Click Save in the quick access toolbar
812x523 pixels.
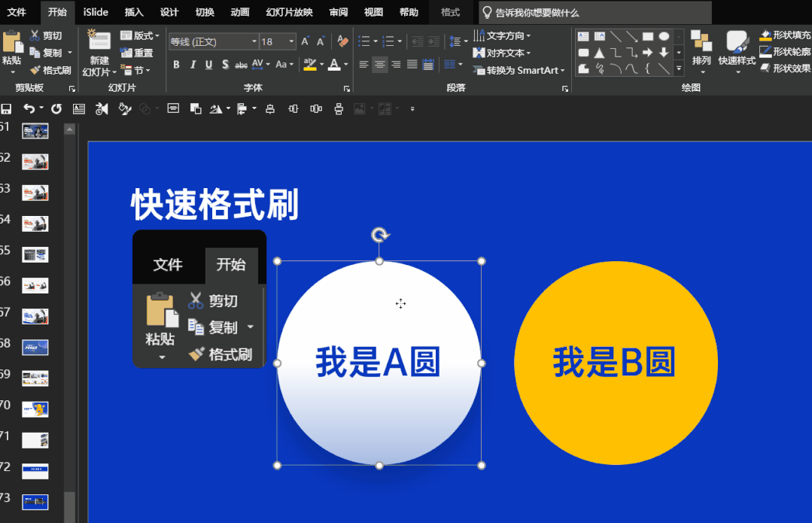(x=6, y=109)
